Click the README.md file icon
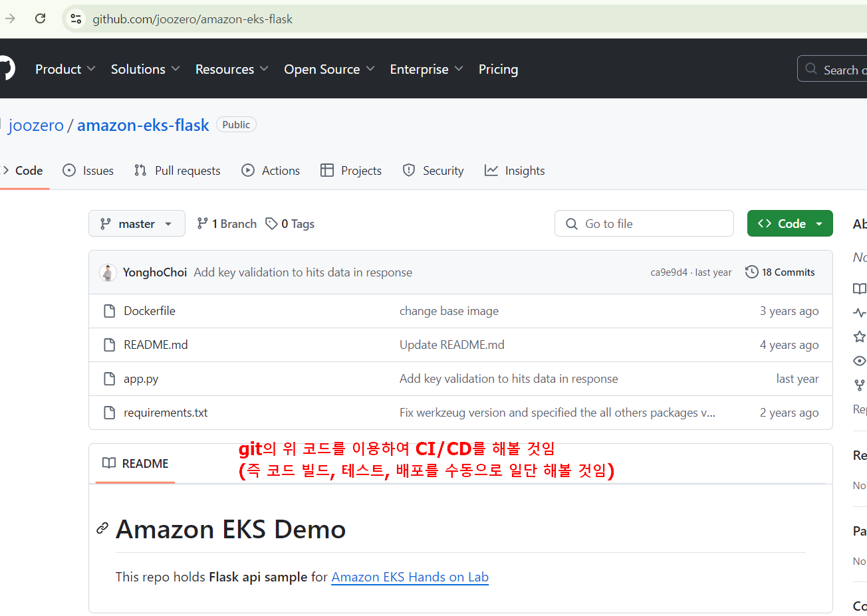The width and height of the screenshot is (867, 616). 110,345
